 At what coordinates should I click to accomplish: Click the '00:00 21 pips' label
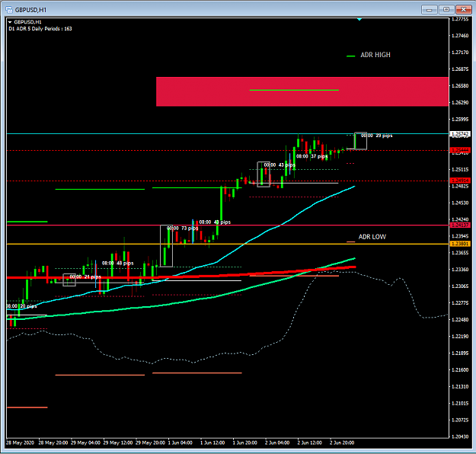click(85, 277)
